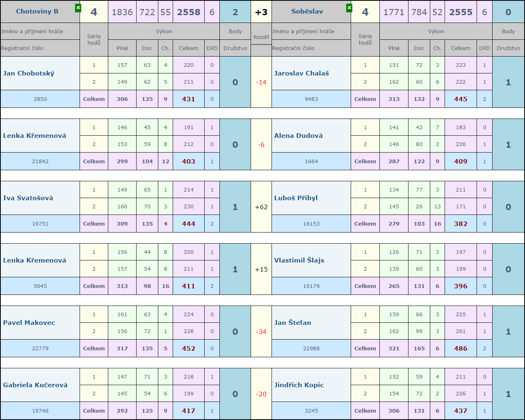Click Soběslav Plné sum 1771
The width and height of the screenshot is (525, 420).
394,12
